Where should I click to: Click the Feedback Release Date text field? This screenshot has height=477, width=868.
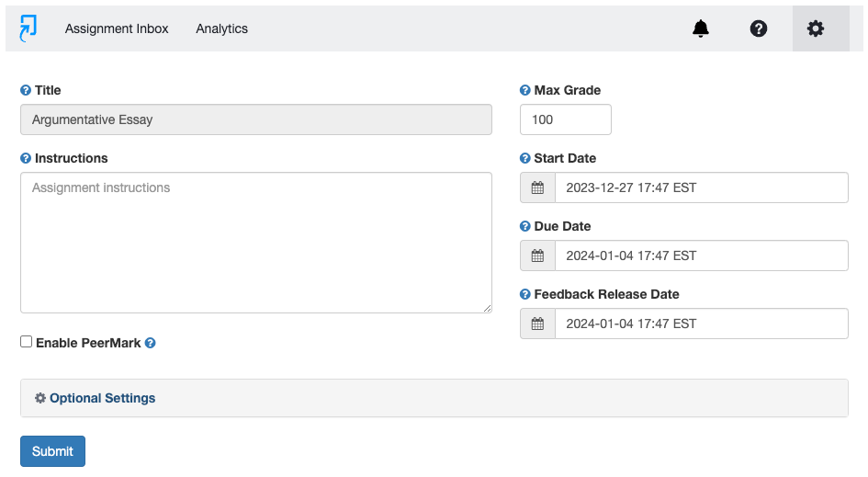[x=702, y=324]
